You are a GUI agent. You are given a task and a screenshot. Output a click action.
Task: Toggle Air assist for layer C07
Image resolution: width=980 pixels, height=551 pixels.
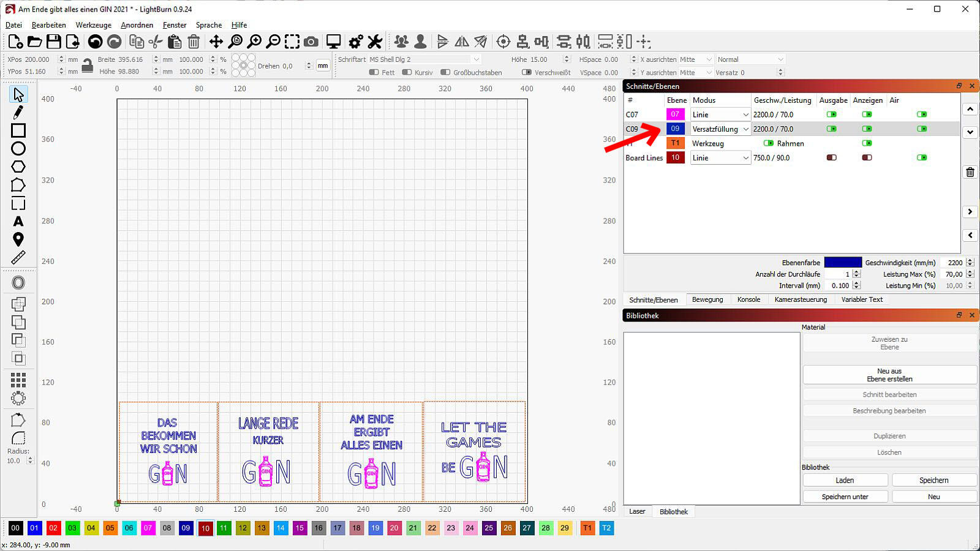point(922,114)
